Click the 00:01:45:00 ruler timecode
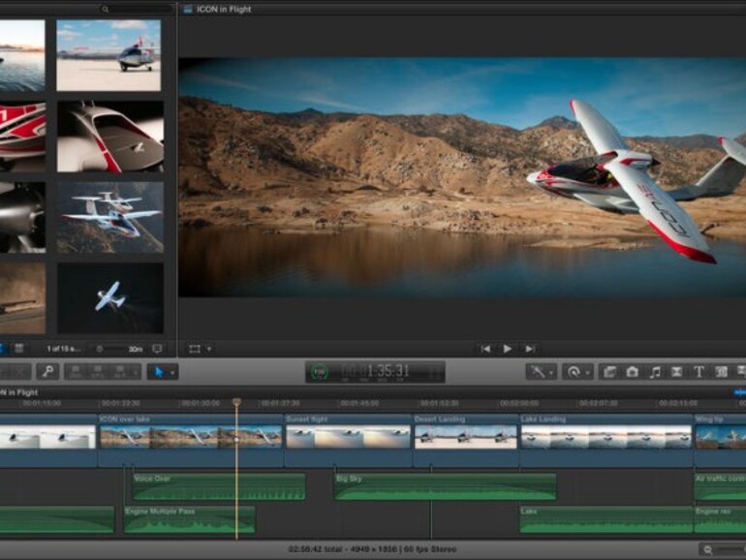Image resolution: width=746 pixels, height=560 pixels. (x=359, y=403)
